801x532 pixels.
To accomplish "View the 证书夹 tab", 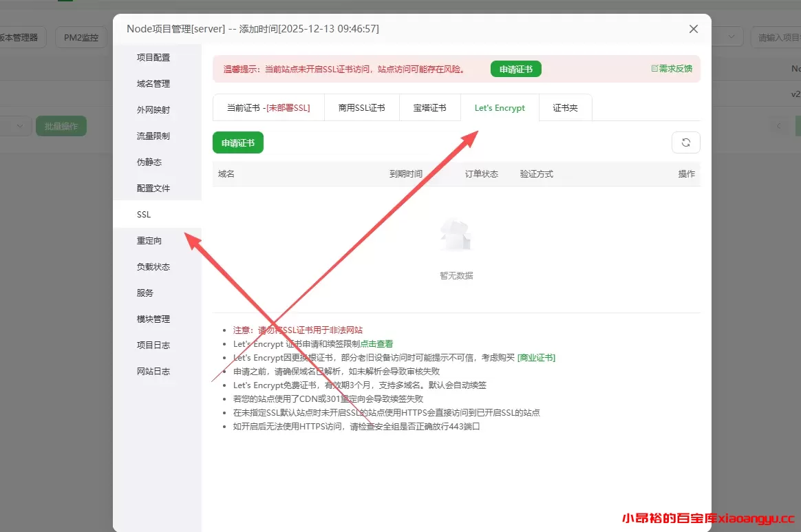I will (565, 107).
